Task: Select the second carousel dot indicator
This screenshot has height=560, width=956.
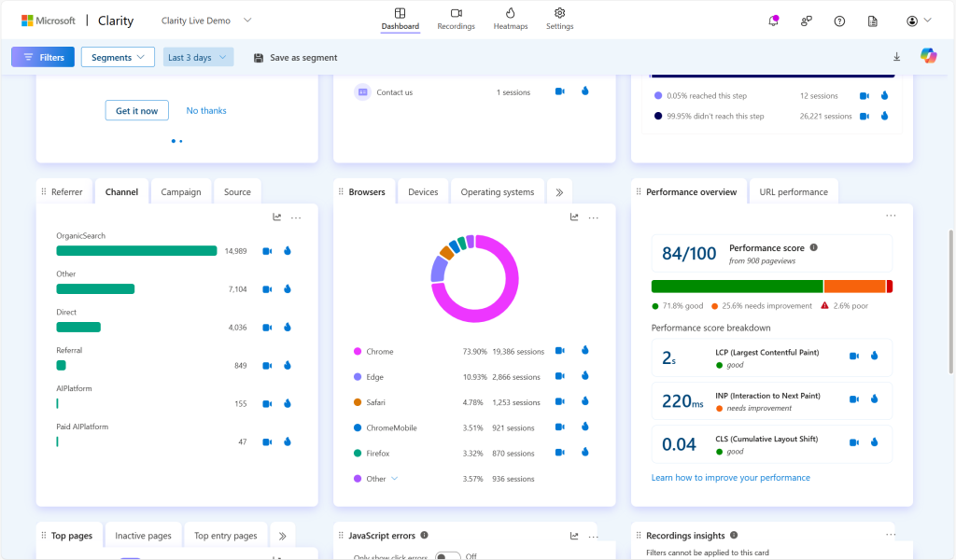Action: click(180, 141)
